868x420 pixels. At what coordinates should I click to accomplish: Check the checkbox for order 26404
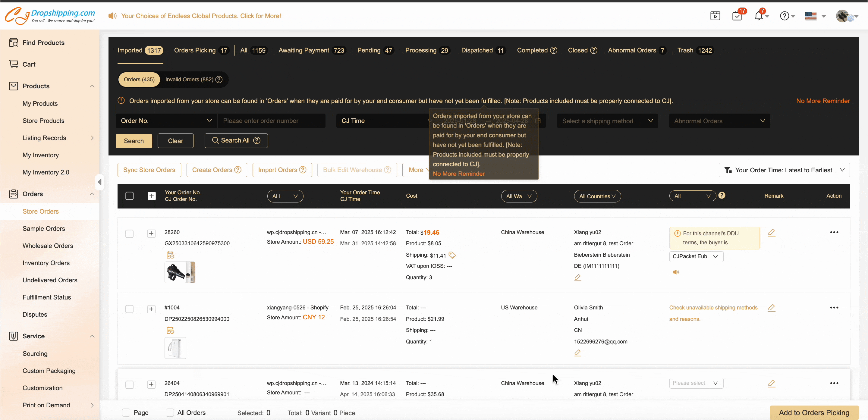pyautogui.click(x=129, y=384)
